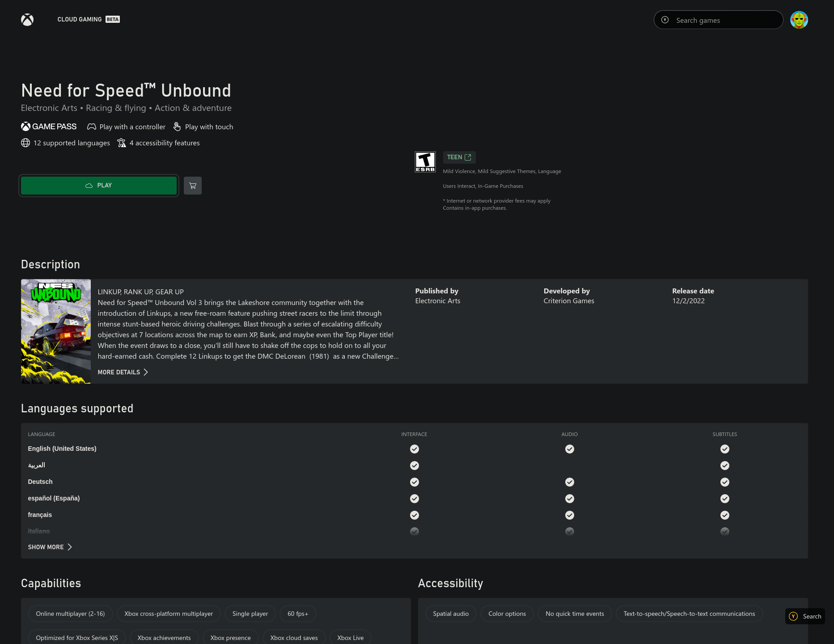Click the Arabic interface checkmark

(415, 466)
